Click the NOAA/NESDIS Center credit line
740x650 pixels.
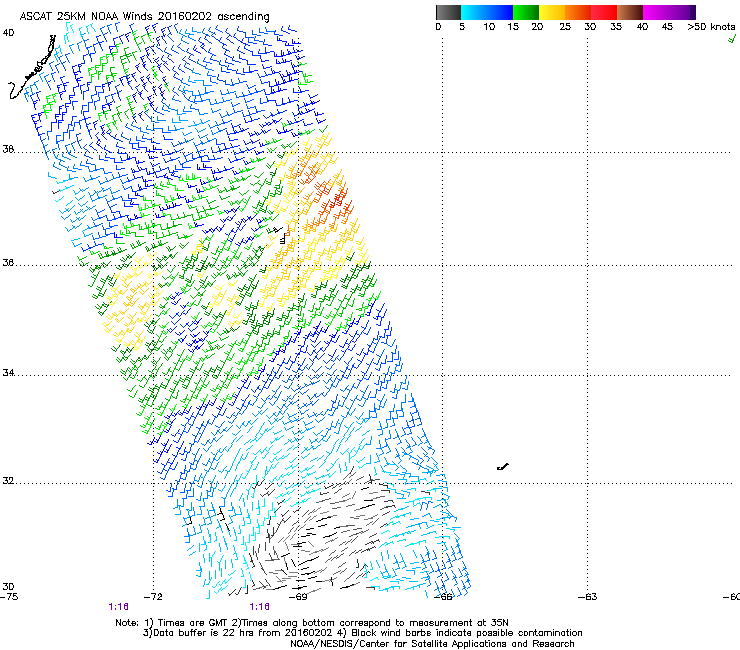pyautogui.click(x=432, y=644)
